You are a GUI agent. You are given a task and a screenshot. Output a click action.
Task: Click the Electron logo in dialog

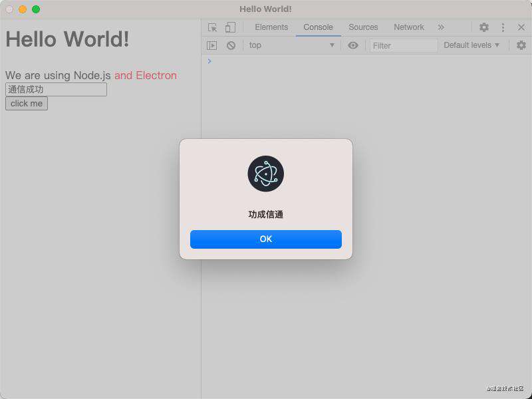[265, 174]
